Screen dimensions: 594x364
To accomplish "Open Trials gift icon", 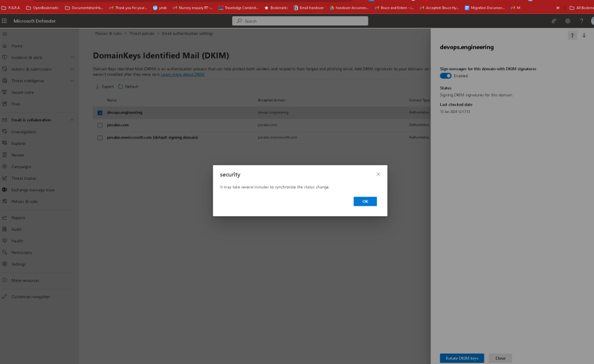I will click(x=5, y=104).
